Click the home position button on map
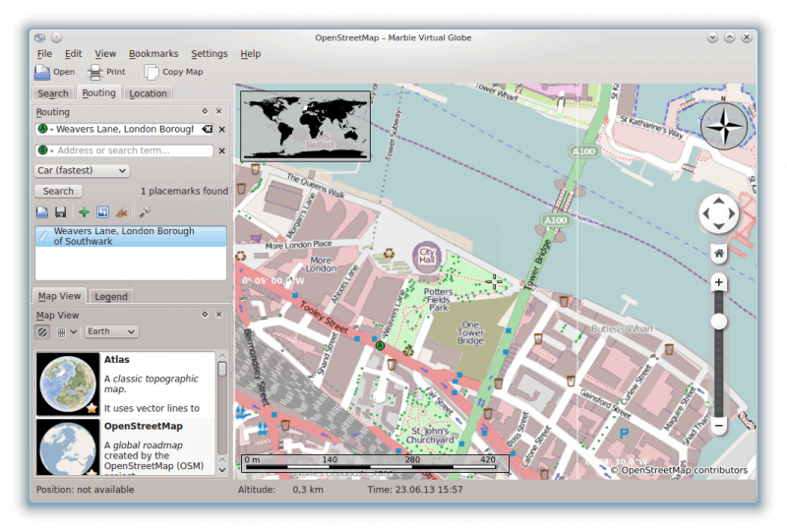 click(x=719, y=254)
